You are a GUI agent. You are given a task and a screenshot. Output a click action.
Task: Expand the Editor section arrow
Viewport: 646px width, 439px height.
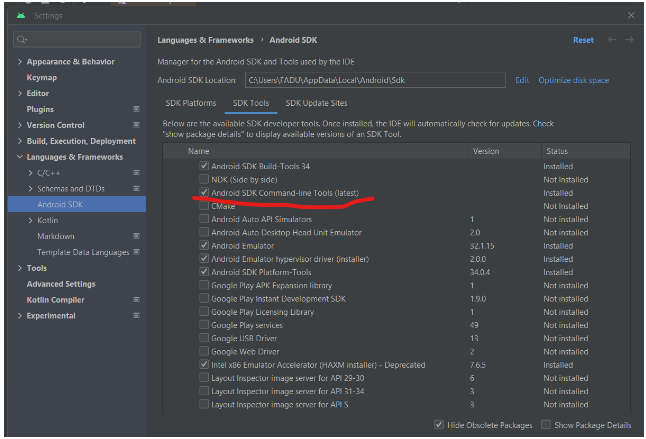pyautogui.click(x=20, y=93)
